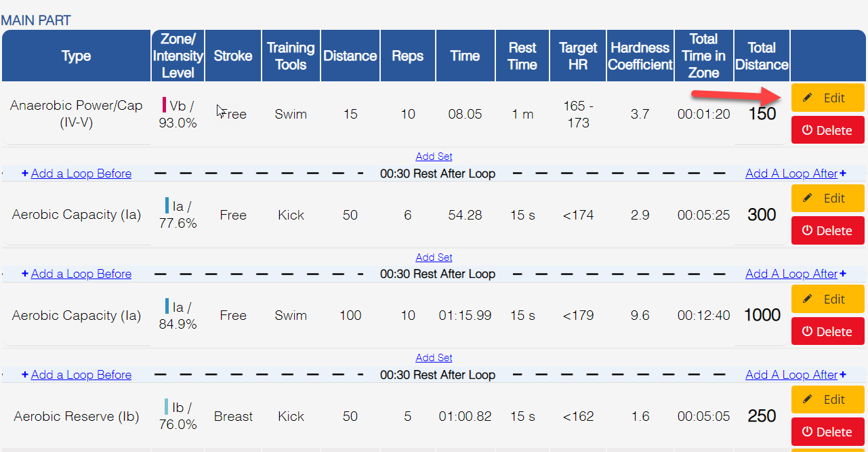Add A Loop After the Anaerobic set
This screenshot has width=868, height=452.
point(796,173)
